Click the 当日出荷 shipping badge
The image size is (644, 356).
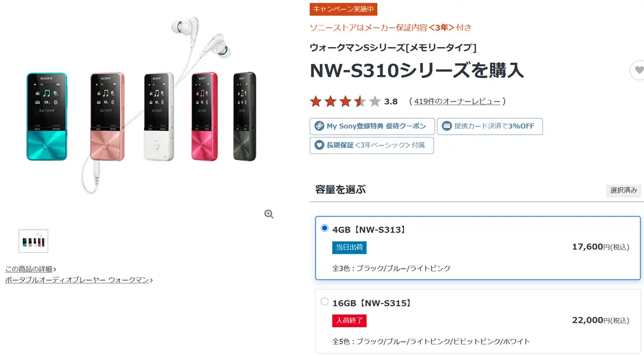pos(349,248)
